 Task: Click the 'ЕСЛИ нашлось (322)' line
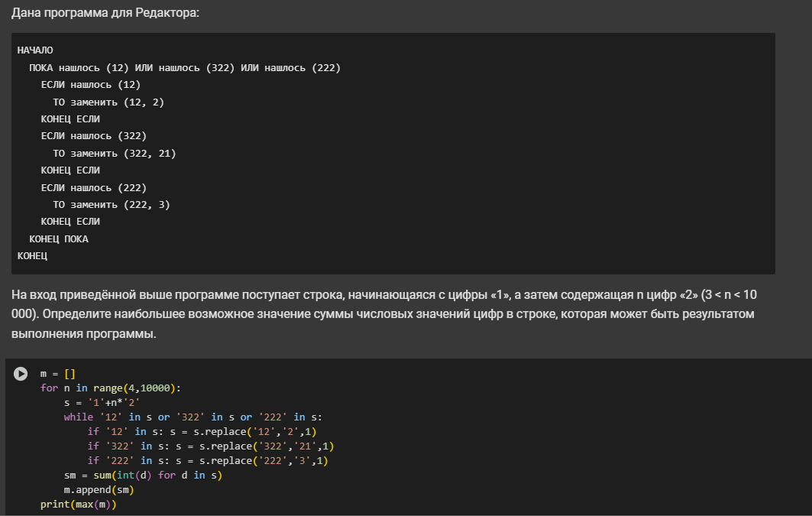tap(94, 136)
